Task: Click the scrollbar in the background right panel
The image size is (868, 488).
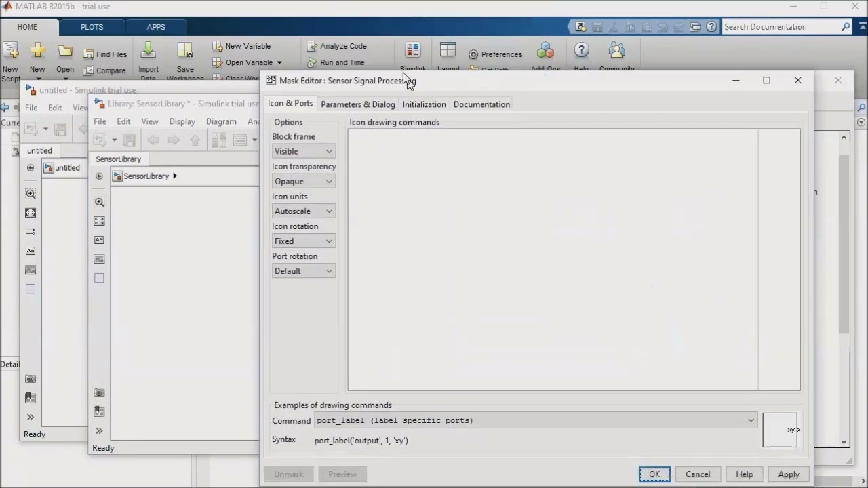Action: [x=844, y=244]
